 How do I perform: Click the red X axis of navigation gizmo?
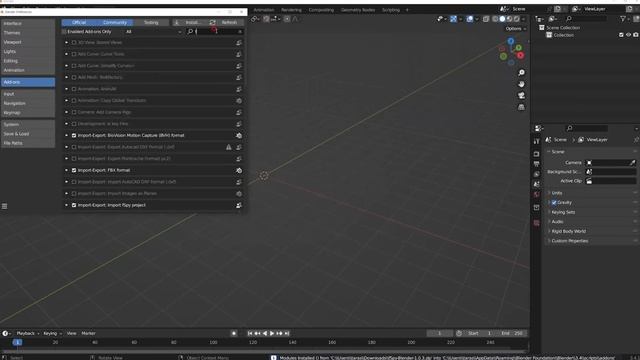click(x=520, y=55)
